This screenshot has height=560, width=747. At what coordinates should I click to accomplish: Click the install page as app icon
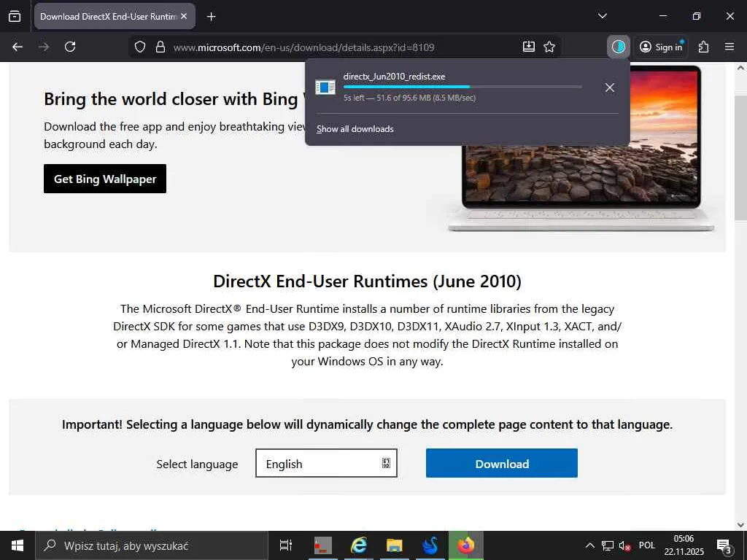(529, 47)
